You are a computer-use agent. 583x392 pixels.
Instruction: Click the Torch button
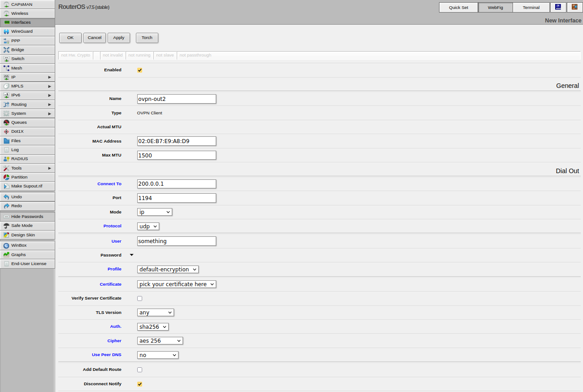coord(147,38)
